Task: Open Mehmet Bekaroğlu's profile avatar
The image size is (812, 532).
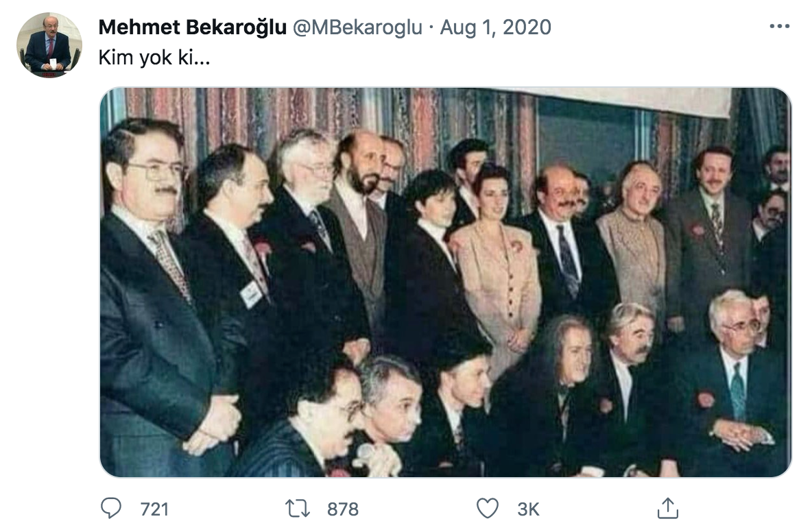Action: click(49, 45)
